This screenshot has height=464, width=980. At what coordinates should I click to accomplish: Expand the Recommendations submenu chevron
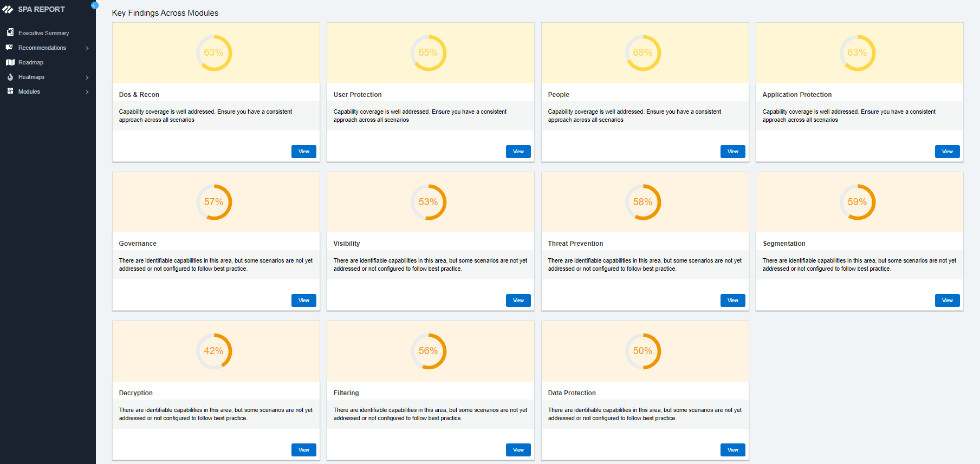click(87, 48)
